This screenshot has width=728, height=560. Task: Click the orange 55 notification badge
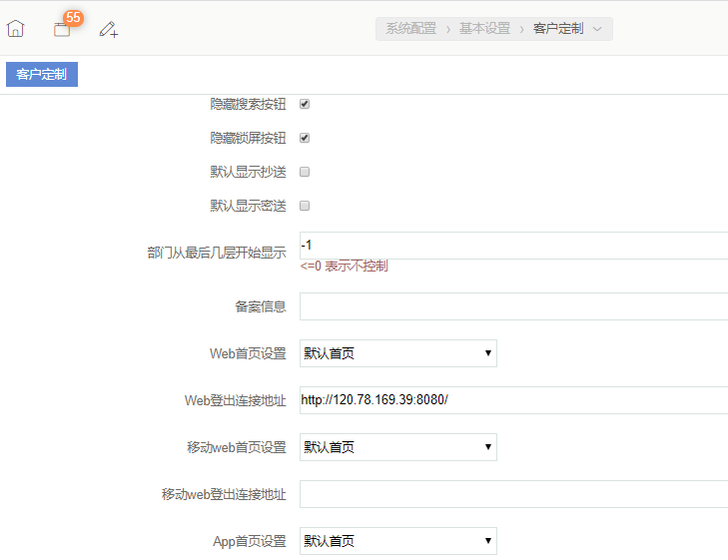[73, 18]
